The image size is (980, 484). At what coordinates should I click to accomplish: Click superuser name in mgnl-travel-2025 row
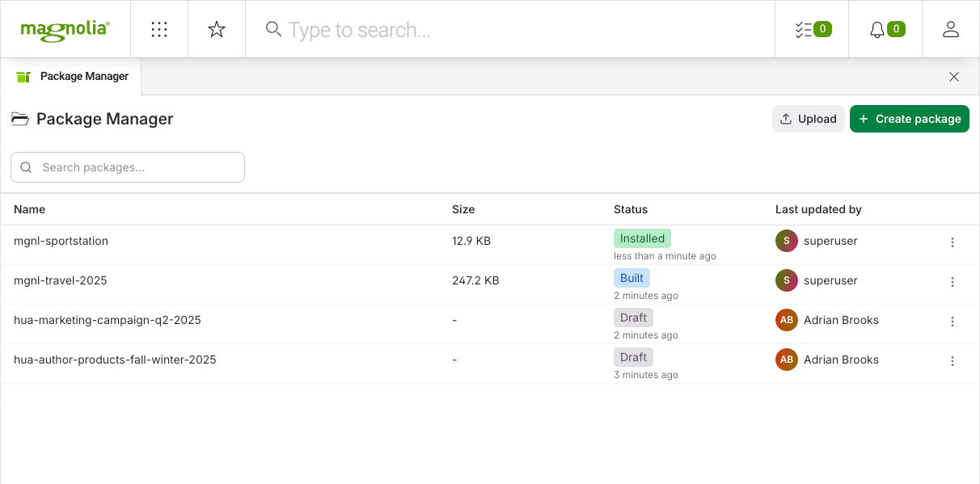[x=830, y=280]
